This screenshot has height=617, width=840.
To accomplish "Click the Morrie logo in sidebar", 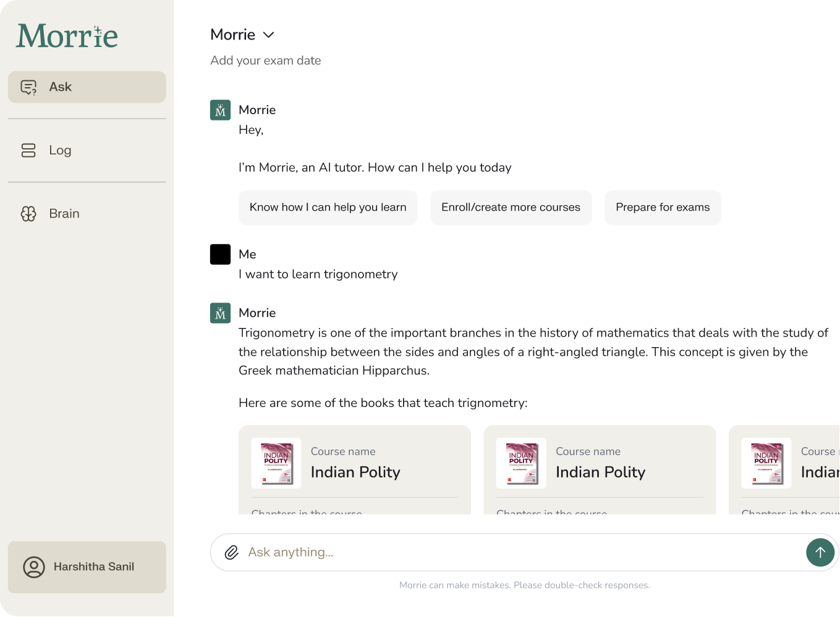I will [x=67, y=36].
